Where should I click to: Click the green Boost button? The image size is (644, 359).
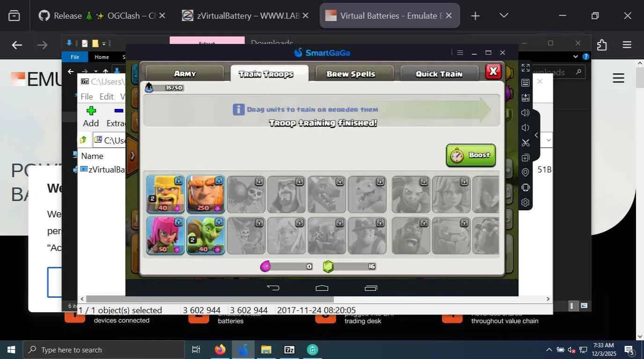(471, 155)
